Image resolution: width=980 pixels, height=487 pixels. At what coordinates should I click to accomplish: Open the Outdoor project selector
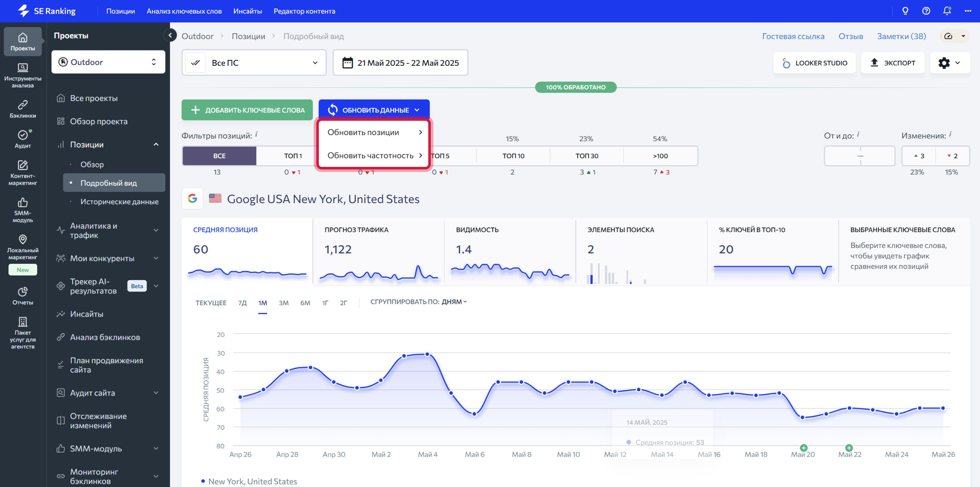(x=108, y=62)
